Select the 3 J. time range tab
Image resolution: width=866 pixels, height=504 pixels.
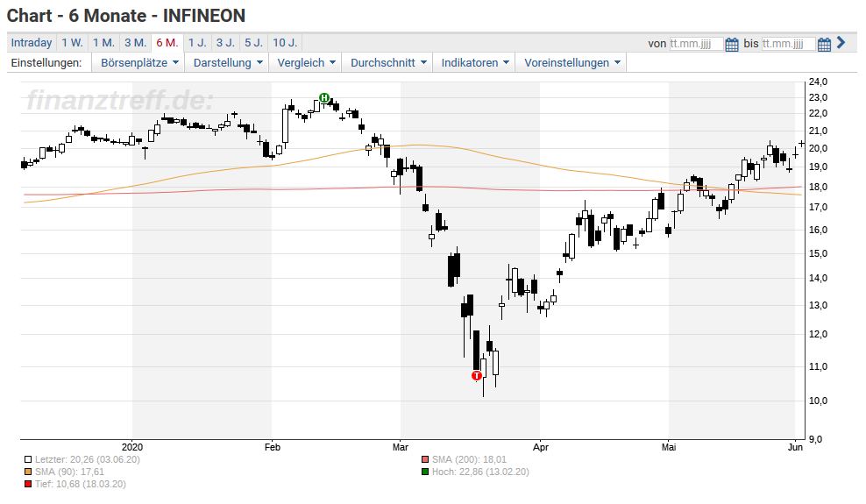coord(225,43)
